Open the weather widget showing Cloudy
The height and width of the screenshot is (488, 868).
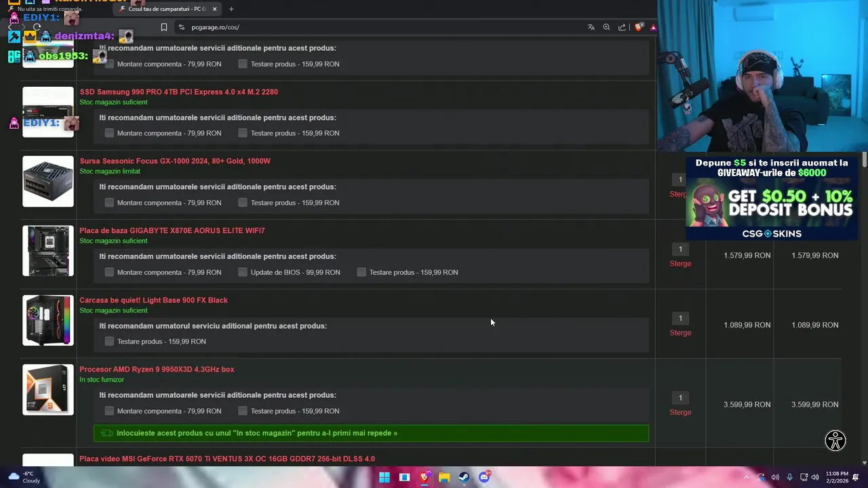(24, 477)
